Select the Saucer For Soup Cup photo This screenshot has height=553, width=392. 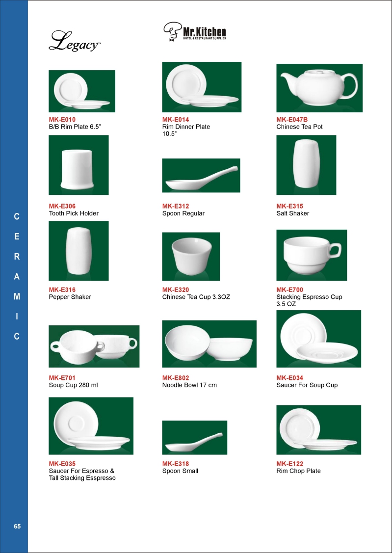319,339
